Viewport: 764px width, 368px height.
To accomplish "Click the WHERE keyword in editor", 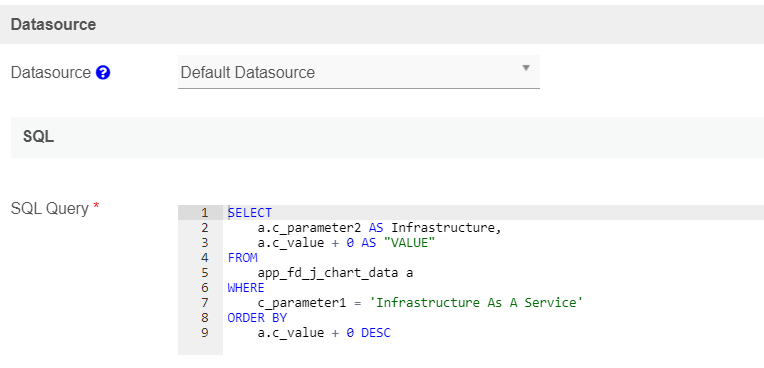I will [x=246, y=288].
